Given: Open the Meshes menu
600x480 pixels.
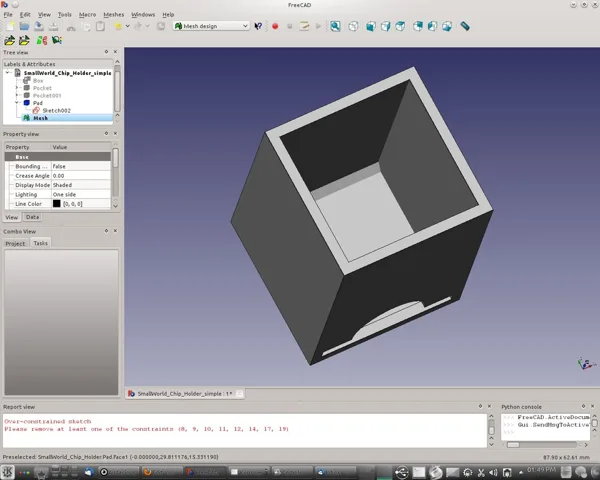Looking at the screenshot, I should pos(114,15).
